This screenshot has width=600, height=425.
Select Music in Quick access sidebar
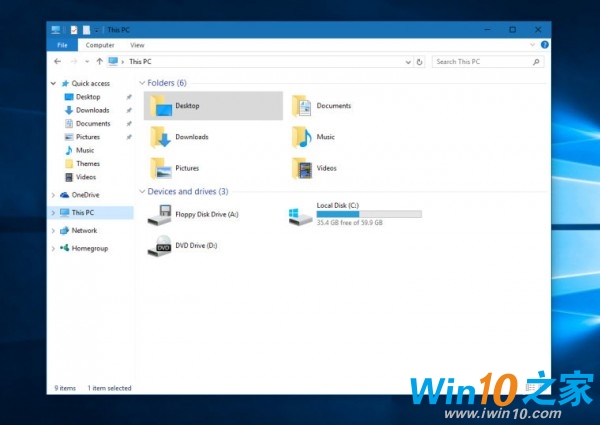pyautogui.click(x=85, y=150)
